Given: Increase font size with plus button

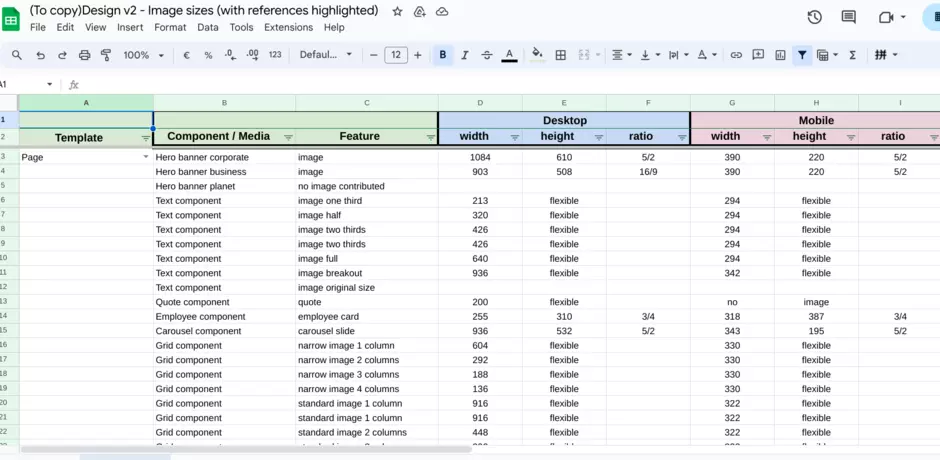Looking at the screenshot, I should click(x=419, y=55).
